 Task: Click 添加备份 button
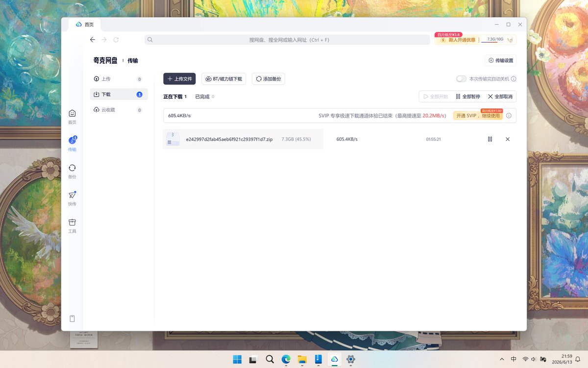tap(269, 79)
